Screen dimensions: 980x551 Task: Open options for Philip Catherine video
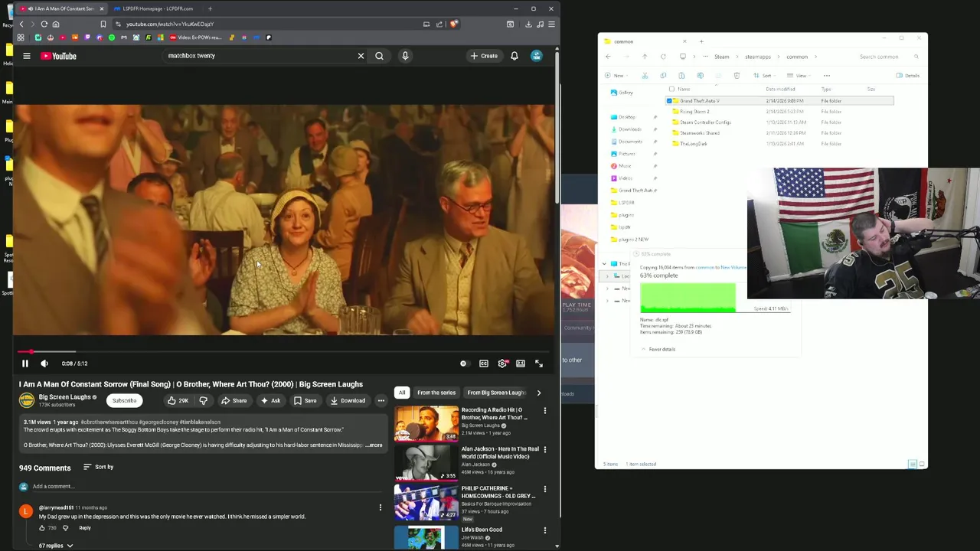[545, 489]
